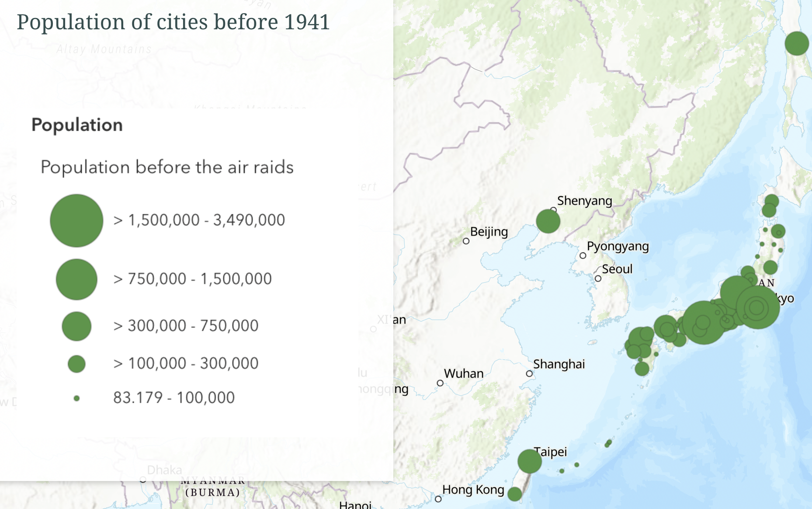Viewport: 812px width, 509px height.
Task: Click the Seoul city label
Action: (617, 268)
